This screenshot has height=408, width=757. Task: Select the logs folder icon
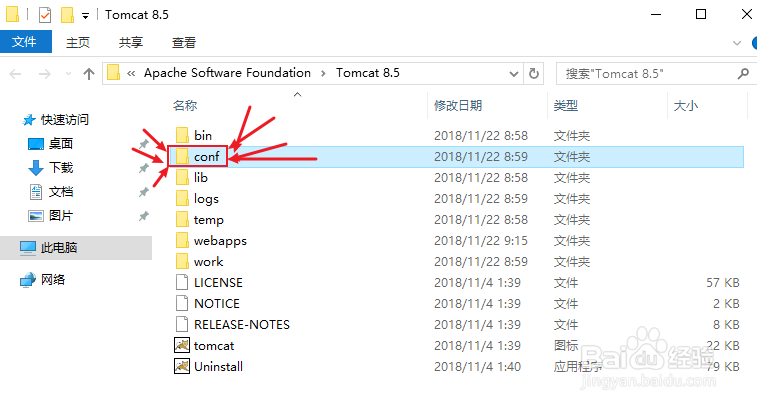pos(182,198)
